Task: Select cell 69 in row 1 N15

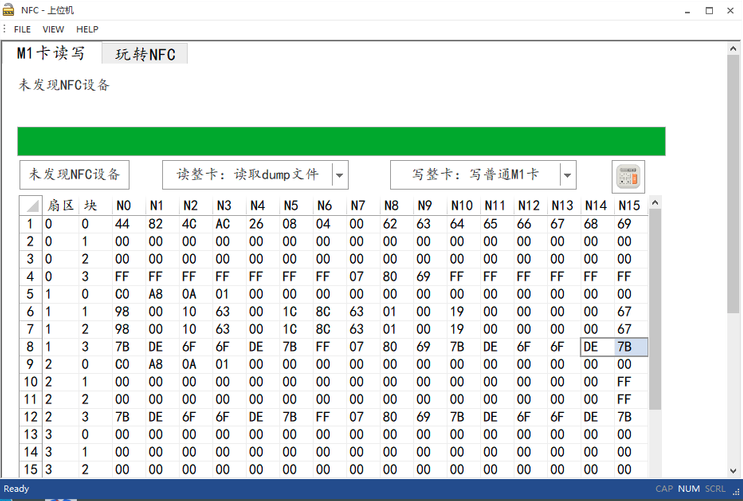Action: pyautogui.click(x=630, y=224)
